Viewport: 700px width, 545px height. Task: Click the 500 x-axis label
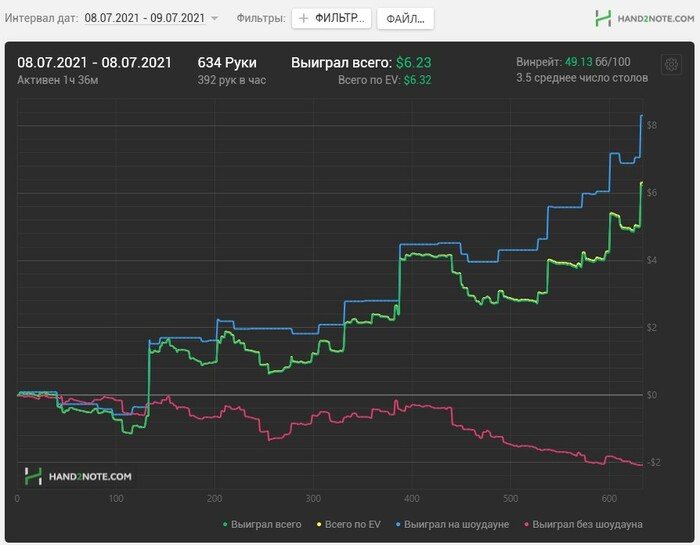[x=511, y=499]
